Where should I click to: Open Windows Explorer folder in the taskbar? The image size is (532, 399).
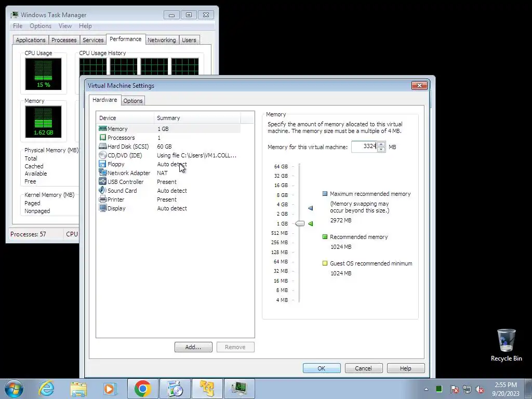(x=78, y=389)
